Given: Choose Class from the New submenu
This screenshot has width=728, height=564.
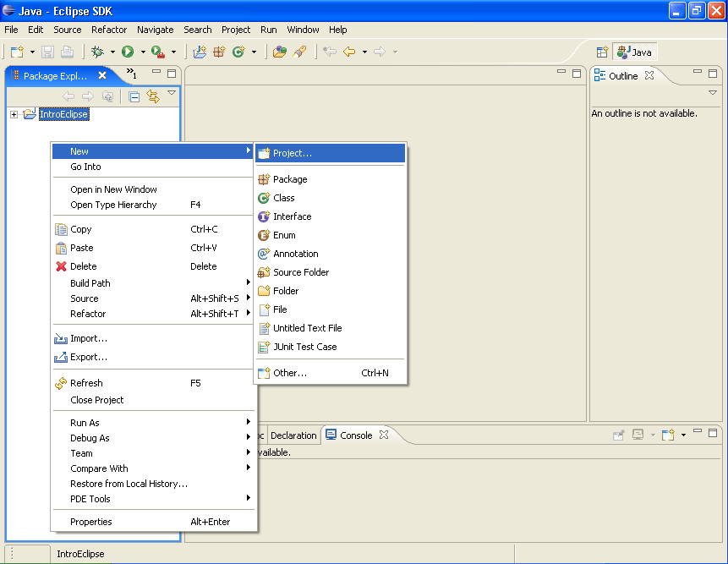Looking at the screenshot, I should click(330, 198).
